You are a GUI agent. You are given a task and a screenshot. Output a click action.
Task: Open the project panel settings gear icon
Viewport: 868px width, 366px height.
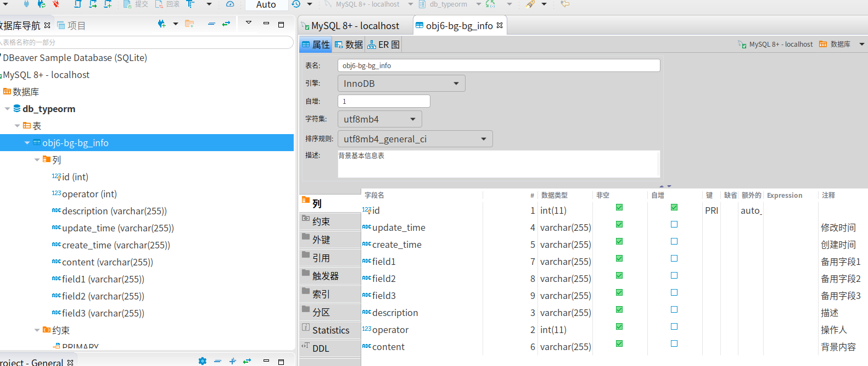click(203, 361)
